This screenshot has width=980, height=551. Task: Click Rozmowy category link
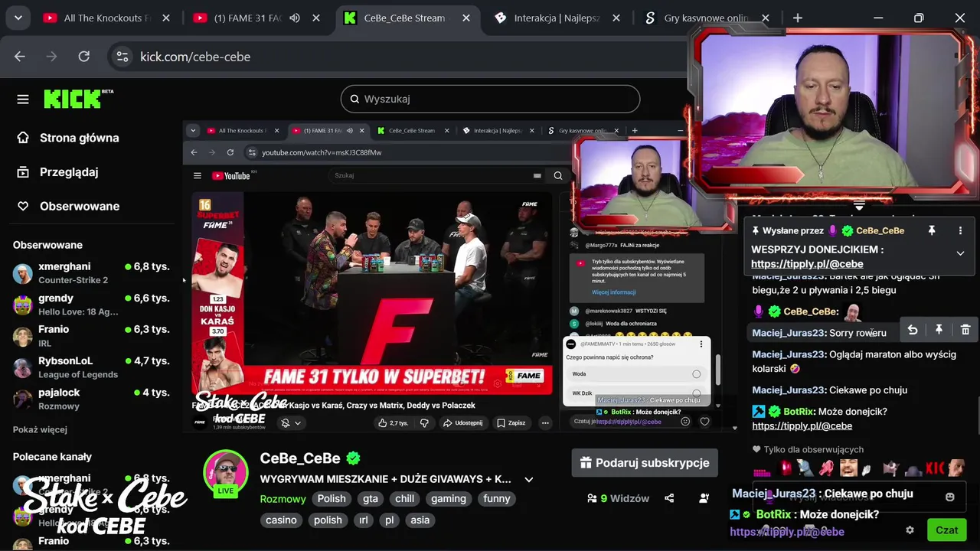tap(283, 499)
